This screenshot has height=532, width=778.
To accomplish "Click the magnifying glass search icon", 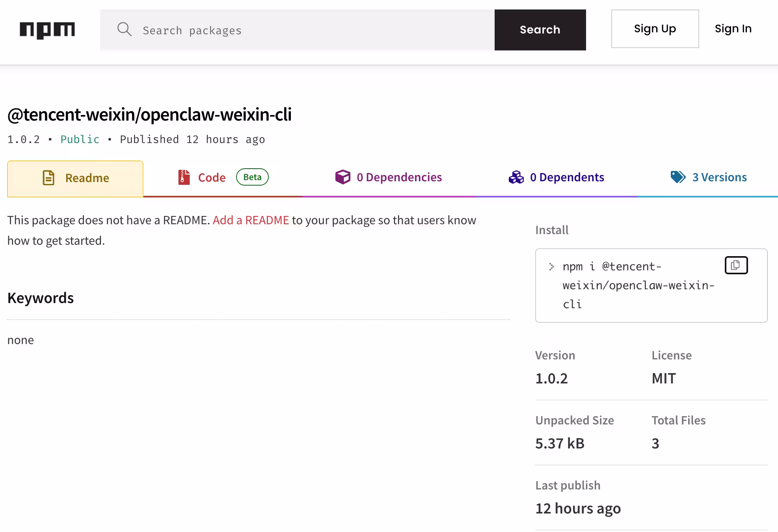I will coord(125,30).
